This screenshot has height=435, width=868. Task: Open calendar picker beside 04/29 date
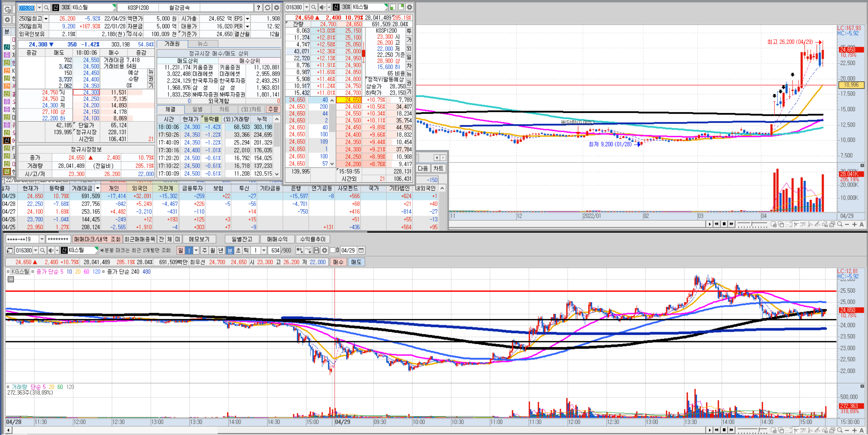click(x=361, y=250)
